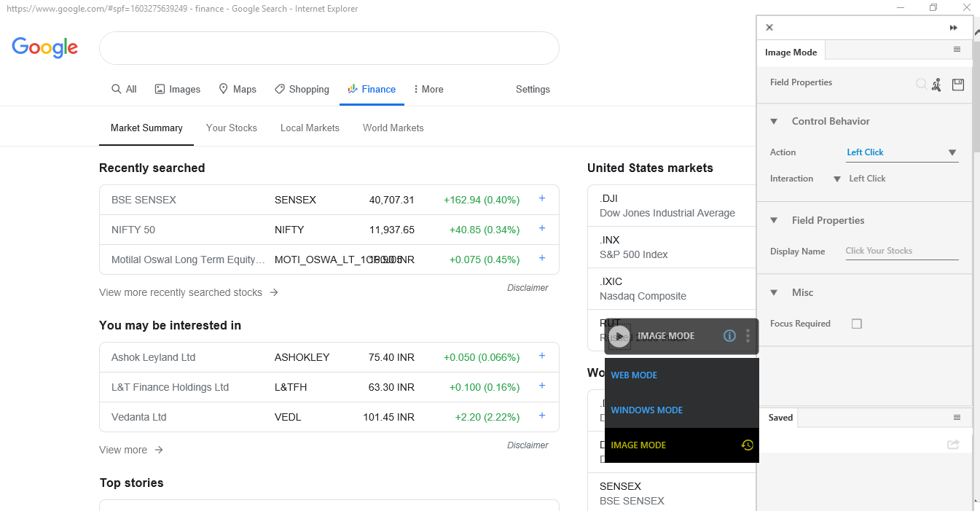Expand the Interaction dropdown arrow
The width and height of the screenshot is (980, 511).
pyautogui.click(x=837, y=179)
